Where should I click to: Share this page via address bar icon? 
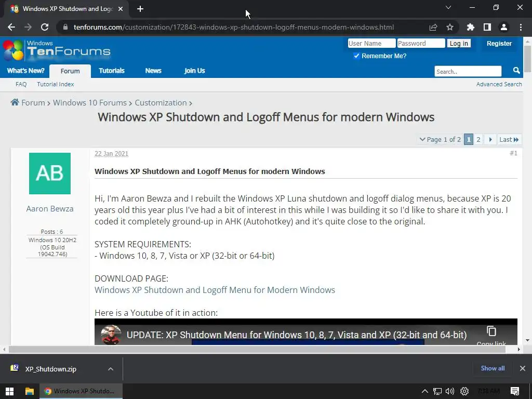[433, 27]
